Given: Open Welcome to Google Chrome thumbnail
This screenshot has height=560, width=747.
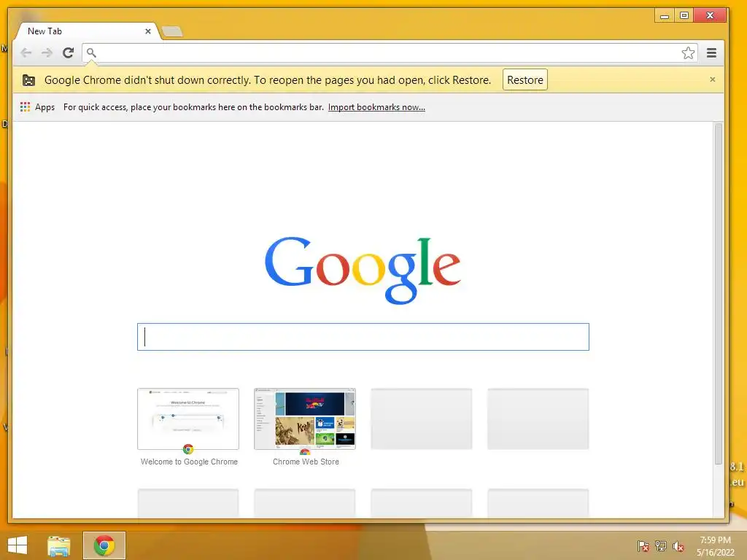Looking at the screenshot, I should 188,419.
